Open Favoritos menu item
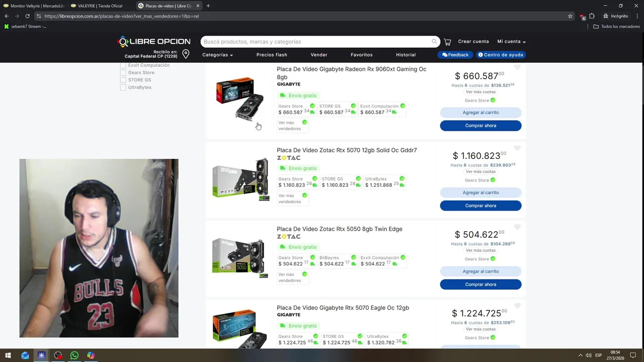Viewport: 644px width, 362px height. click(x=362, y=55)
